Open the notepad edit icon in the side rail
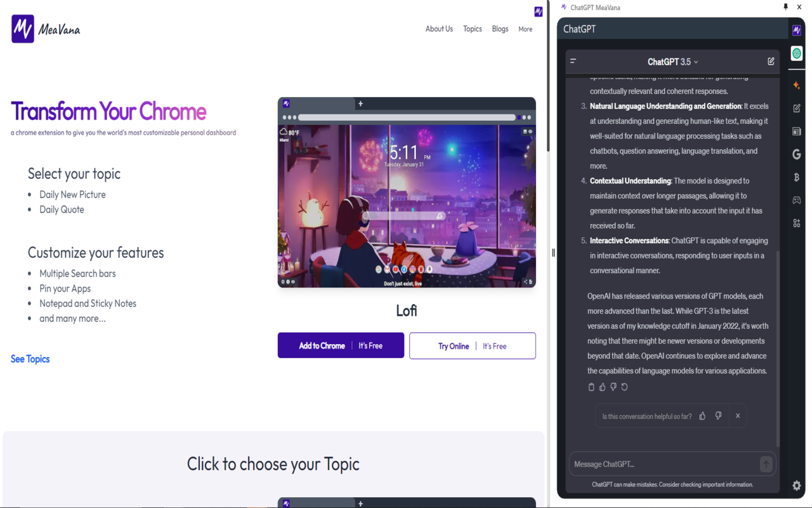This screenshot has height=508, width=812. click(x=797, y=108)
